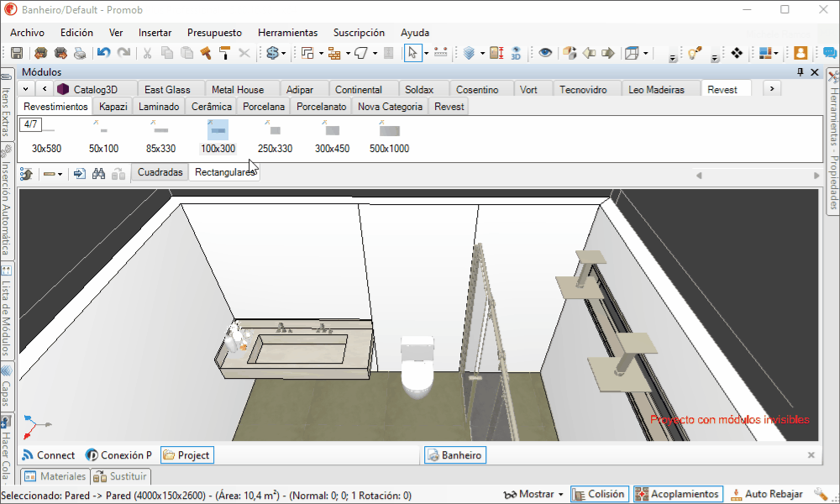Undo the last action

pyautogui.click(x=103, y=53)
